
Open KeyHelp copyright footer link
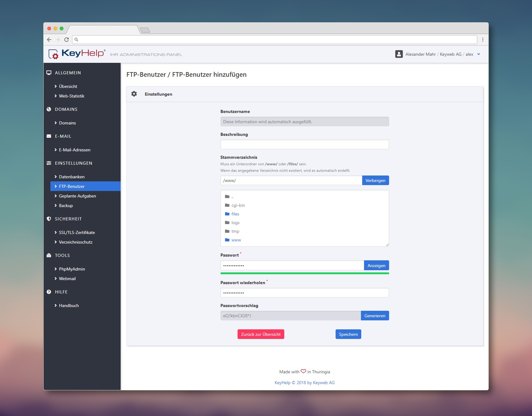304,383
